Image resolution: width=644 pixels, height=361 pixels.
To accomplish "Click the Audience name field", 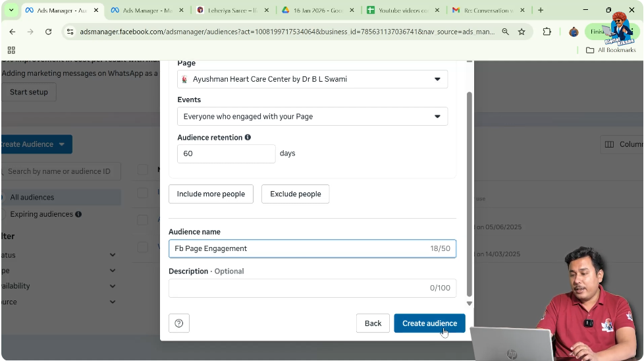I will pos(312,248).
